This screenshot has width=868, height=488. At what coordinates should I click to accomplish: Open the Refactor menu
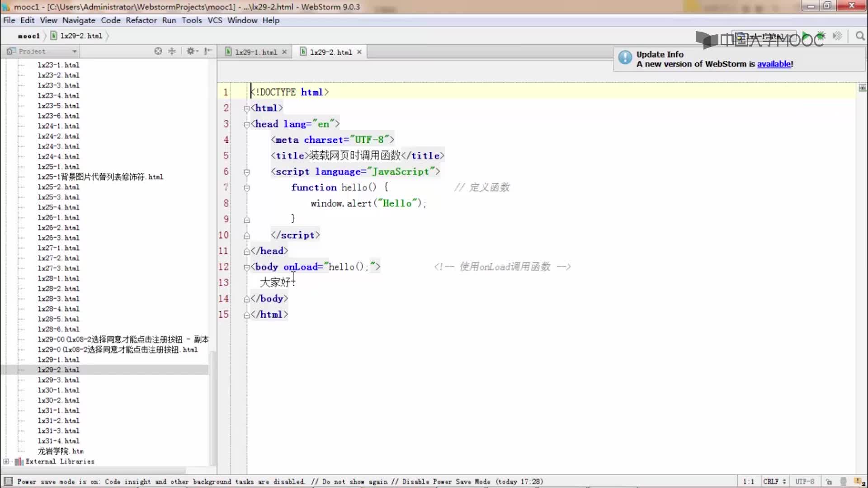point(141,20)
